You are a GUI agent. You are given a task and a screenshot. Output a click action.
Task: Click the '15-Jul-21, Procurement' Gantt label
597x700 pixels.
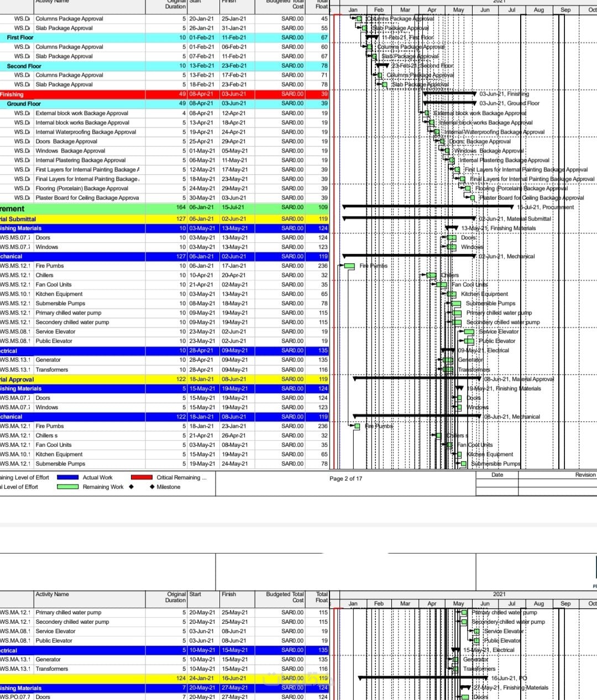click(545, 207)
